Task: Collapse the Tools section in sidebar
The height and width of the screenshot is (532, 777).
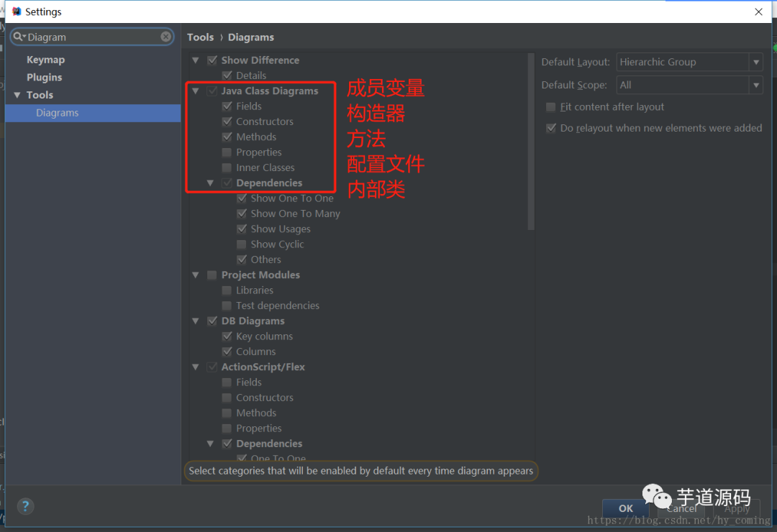Action: 17,95
